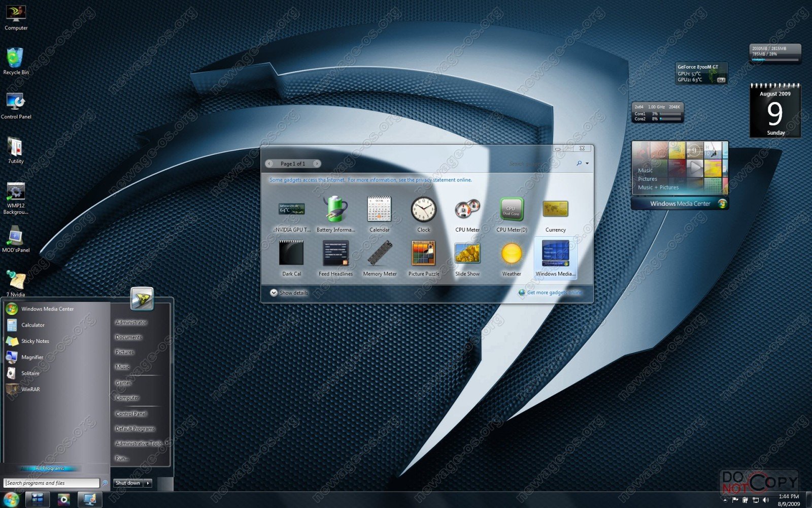Click the Shut down button
This screenshot has width=812, height=508.
coord(128,483)
